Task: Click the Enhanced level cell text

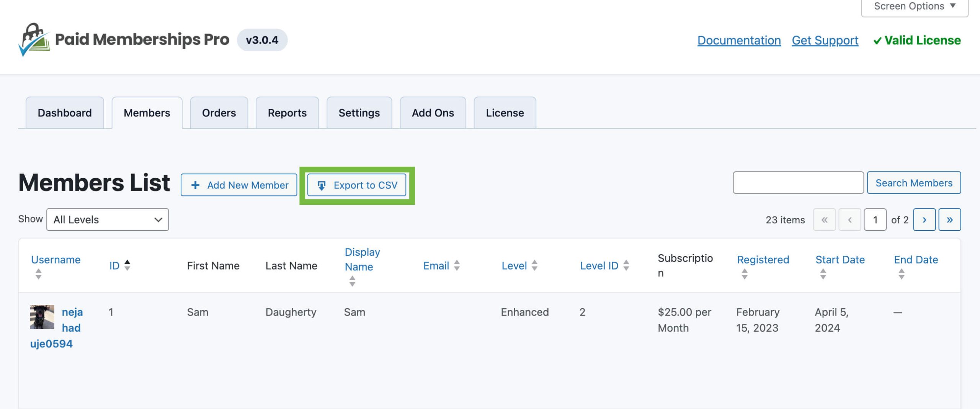Action: (x=525, y=312)
